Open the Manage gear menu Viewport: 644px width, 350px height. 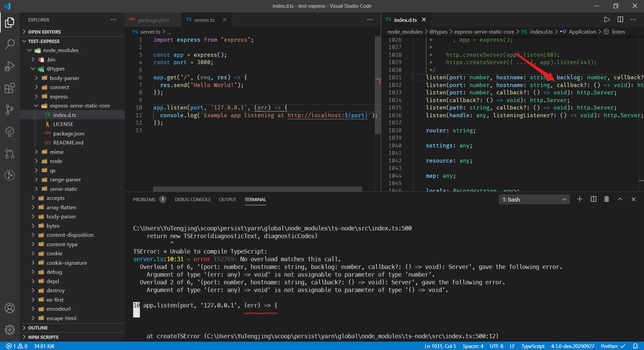(10, 330)
